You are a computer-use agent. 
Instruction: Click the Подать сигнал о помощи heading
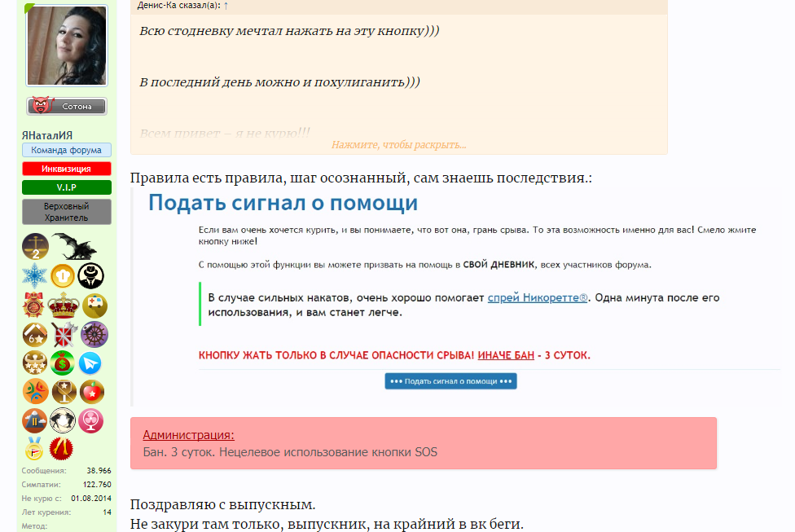pyautogui.click(x=283, y=203)
